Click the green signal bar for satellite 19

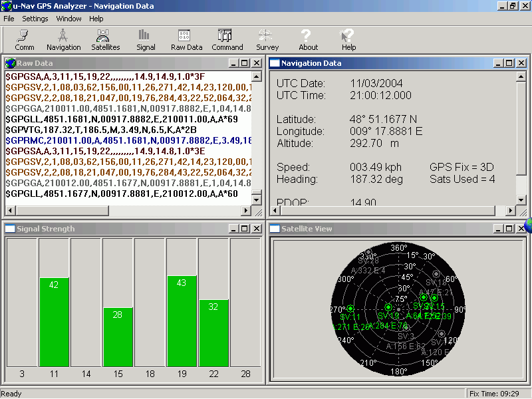click(x=182, y=321)
